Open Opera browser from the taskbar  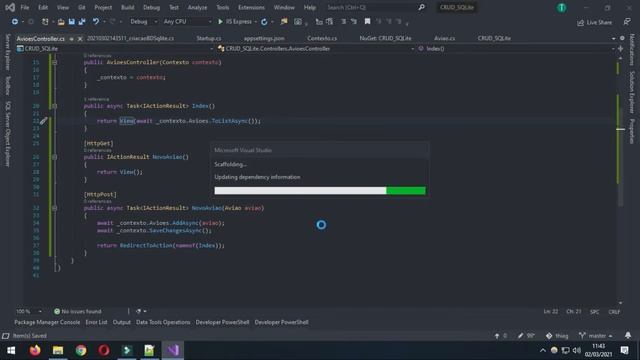[x=104, y=350]
